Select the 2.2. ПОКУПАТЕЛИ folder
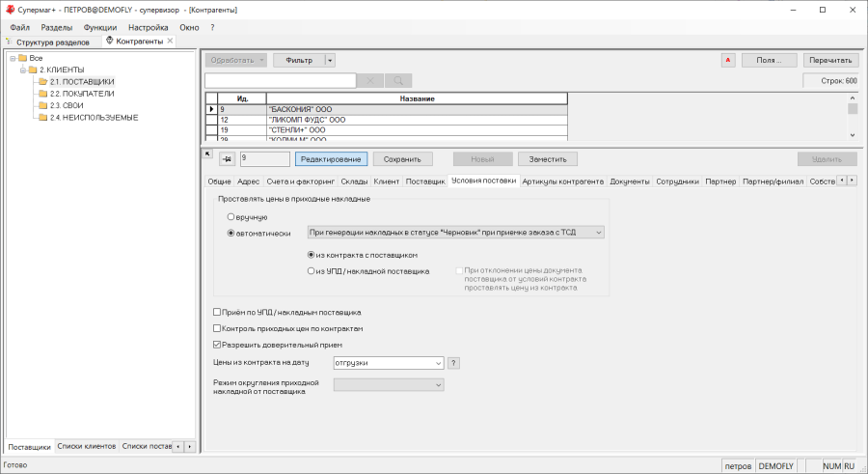 pyautogui.click(x=81, y=94)
